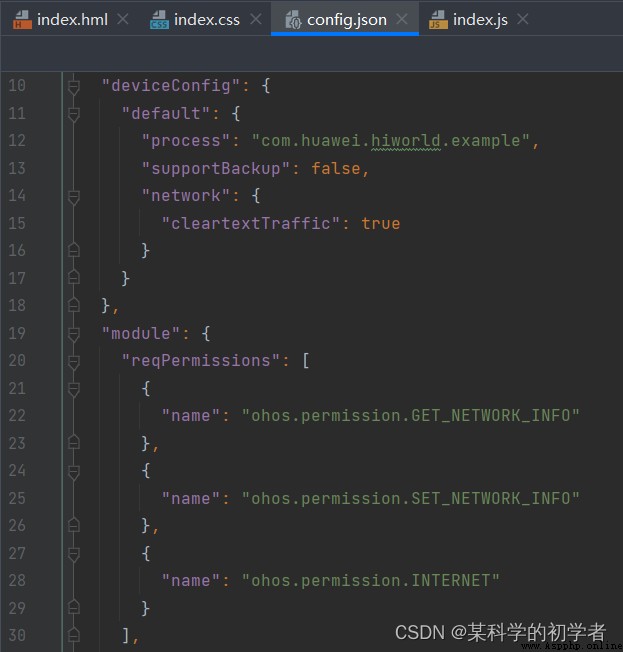The height and width of the screenshot is (652, 623).
Task: Click the "process" key
Action: [186, 141]
